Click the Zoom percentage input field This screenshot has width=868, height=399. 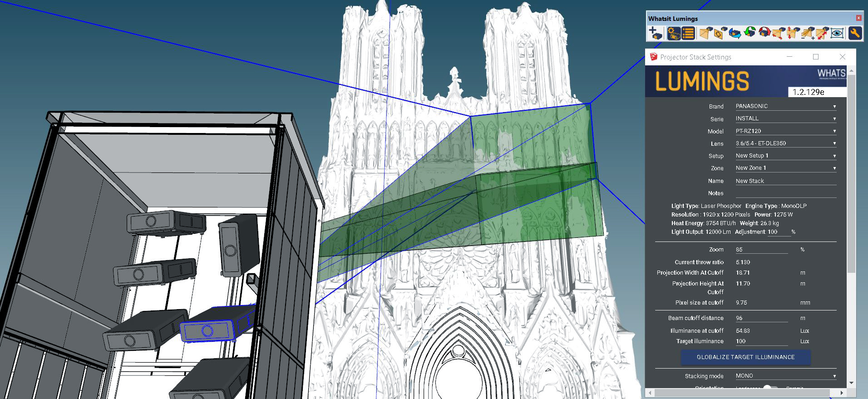pyautogui.click(x=762, y=250)
